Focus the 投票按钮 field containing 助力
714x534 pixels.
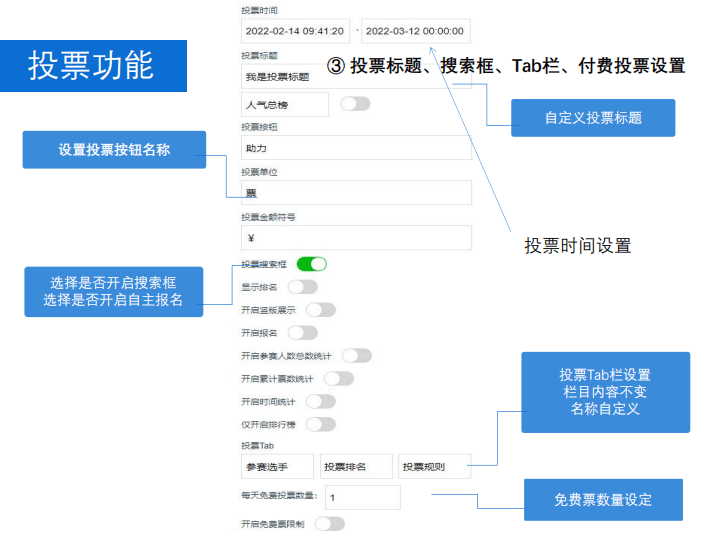point(355,148)
